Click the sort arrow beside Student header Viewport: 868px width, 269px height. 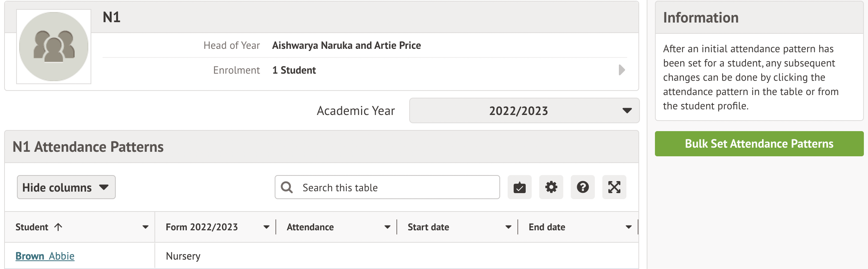click(x=58, y=227)
